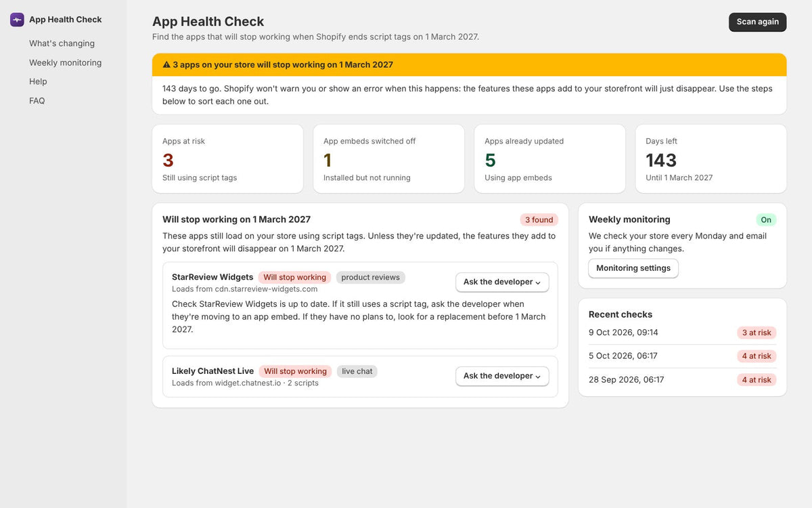Select the 5 Oct 2026, 06:17 check
The image size is (812, 508).
[682, 356]
